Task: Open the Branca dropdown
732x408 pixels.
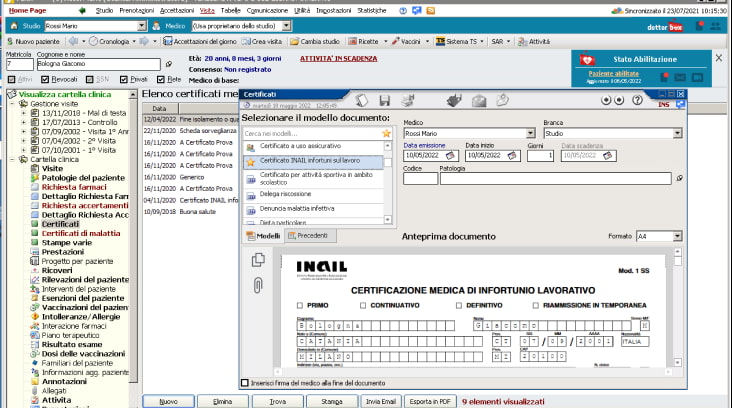Action: pyautogui.click(x=677, y=134)
